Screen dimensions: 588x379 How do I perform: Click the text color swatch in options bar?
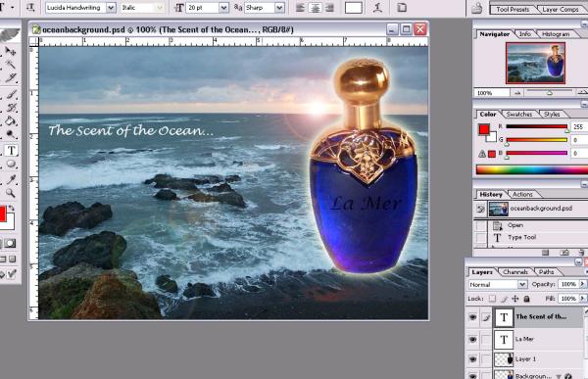pos(353,8)
